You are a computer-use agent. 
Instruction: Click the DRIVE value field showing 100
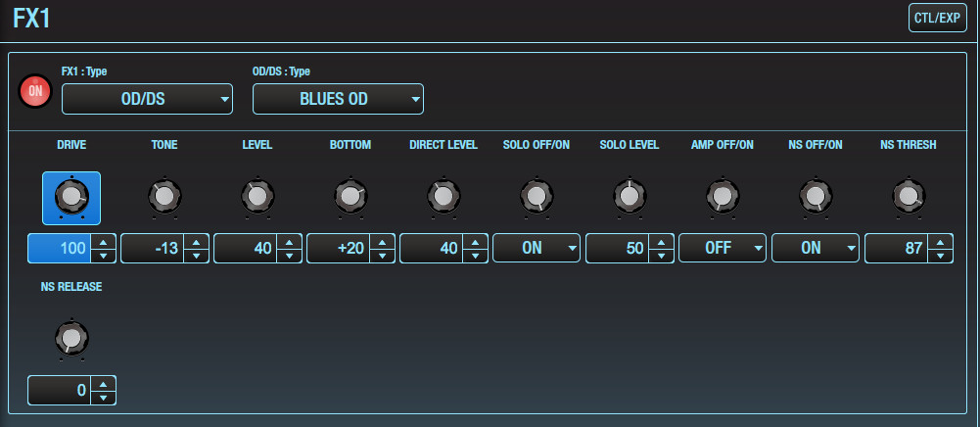pyautogui.click(x=60, y=248)
